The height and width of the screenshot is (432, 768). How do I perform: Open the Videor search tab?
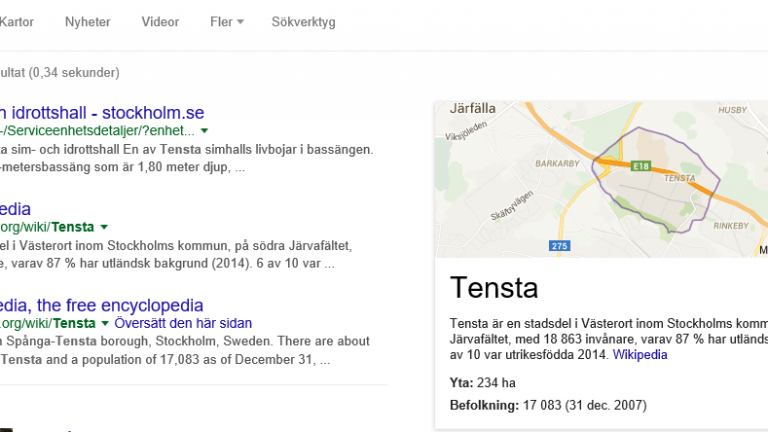click(x=160, y=22)
